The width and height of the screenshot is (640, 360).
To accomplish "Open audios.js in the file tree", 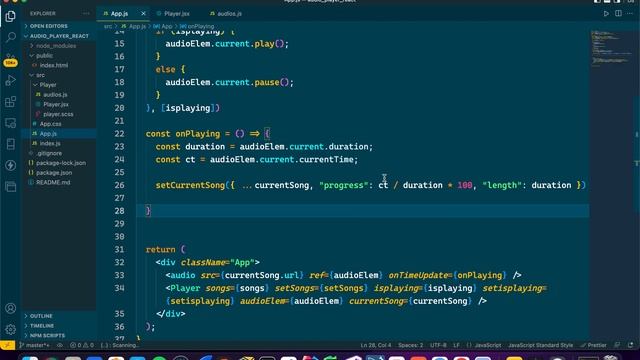I will (x=55, y=95).
